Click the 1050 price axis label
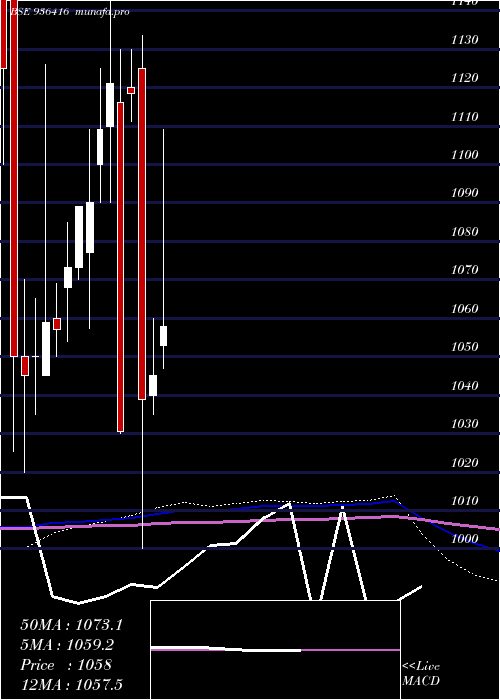Screen dimensions: 500x700 465,347
